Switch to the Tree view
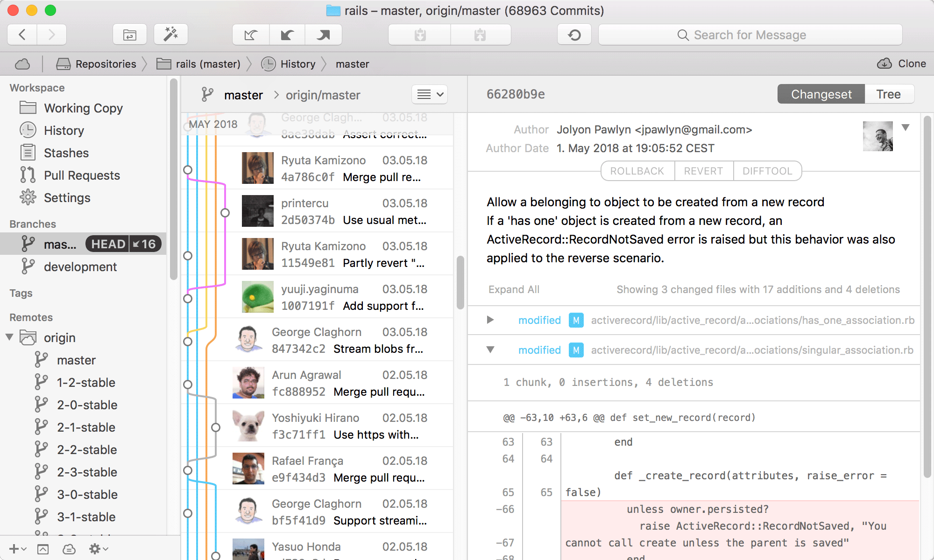 [x=888, y=94]
